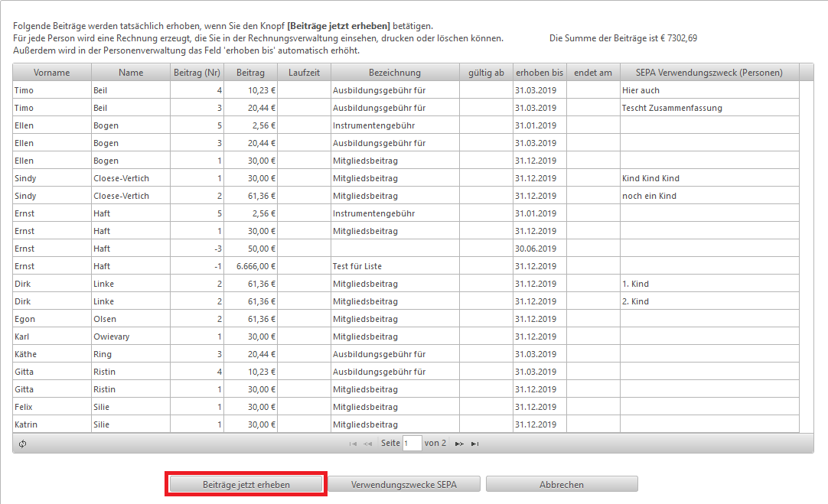Click the 'Felix' first name cell
This screenshot has width=828, height=504.
52,407
